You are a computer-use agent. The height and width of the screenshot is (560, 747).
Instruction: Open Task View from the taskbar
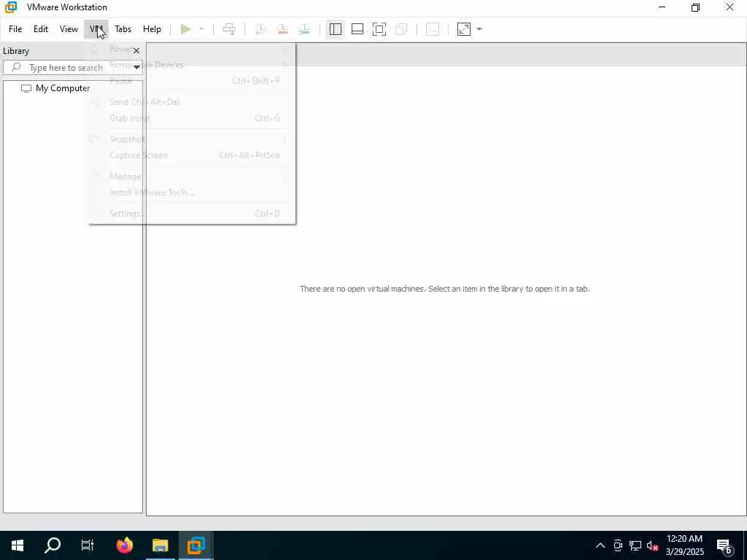coord(88,545)
